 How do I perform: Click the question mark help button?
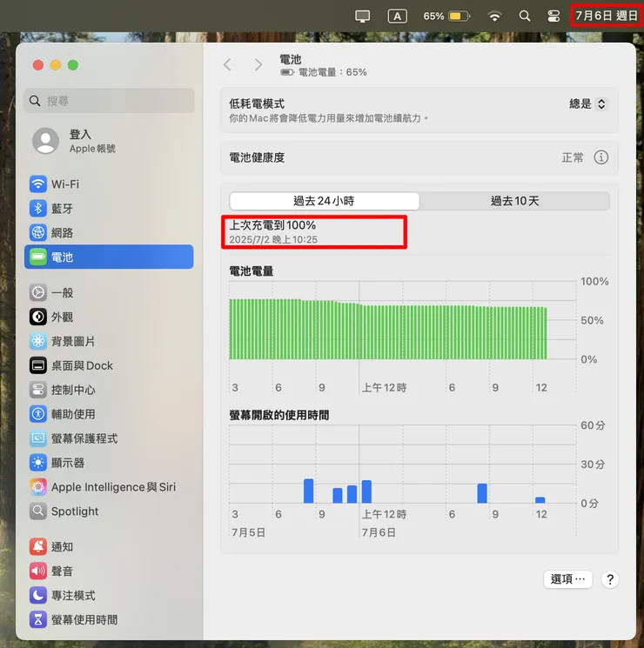[x=610, y=579]
